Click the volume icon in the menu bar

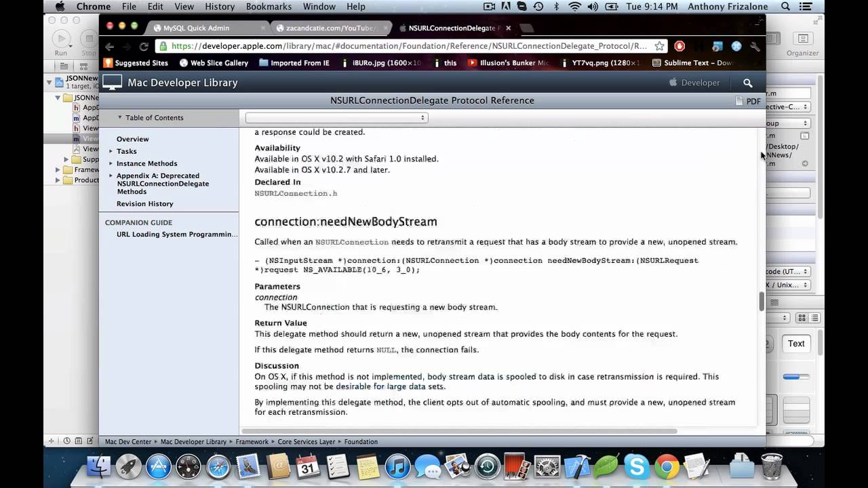click(593, 7)
